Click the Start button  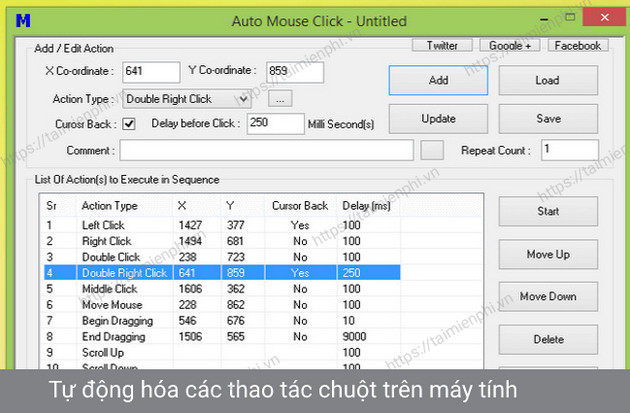548,211
